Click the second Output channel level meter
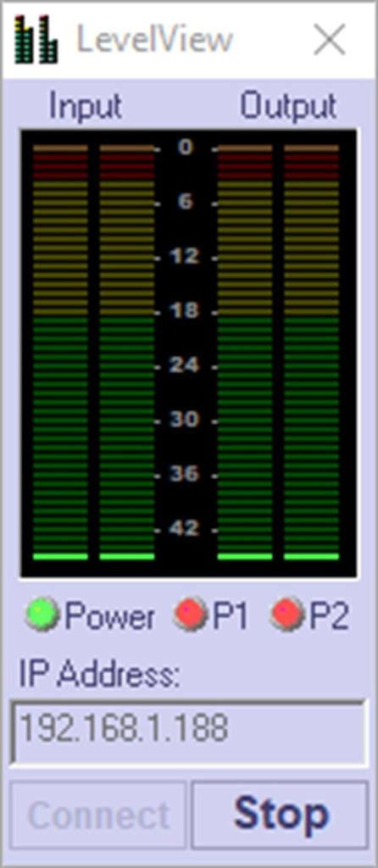This screenshot has width=378, height=868. (312, 353)
